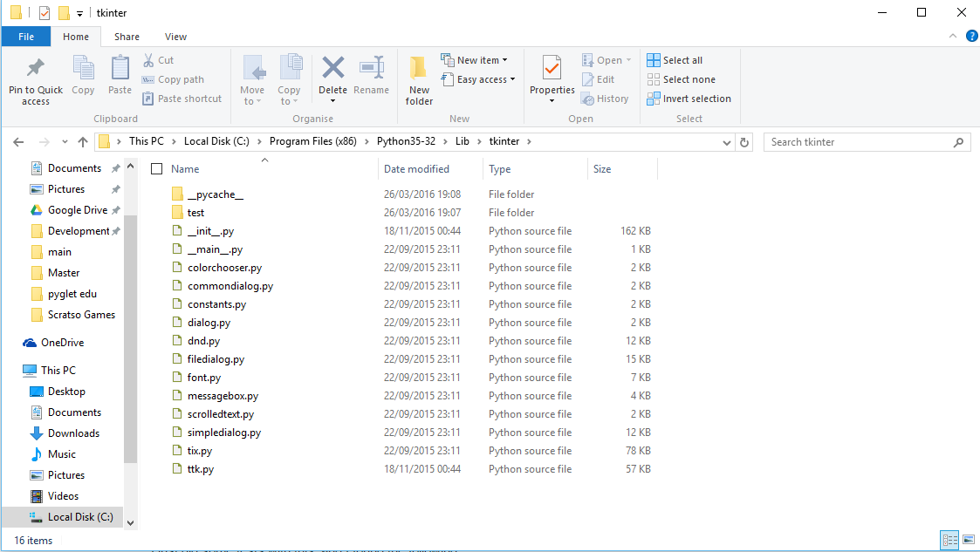Click Local Disk (C:) breadcrumb
Image resolution: width=980 pixels, height=552 pixels.
[x=216, y=141]
